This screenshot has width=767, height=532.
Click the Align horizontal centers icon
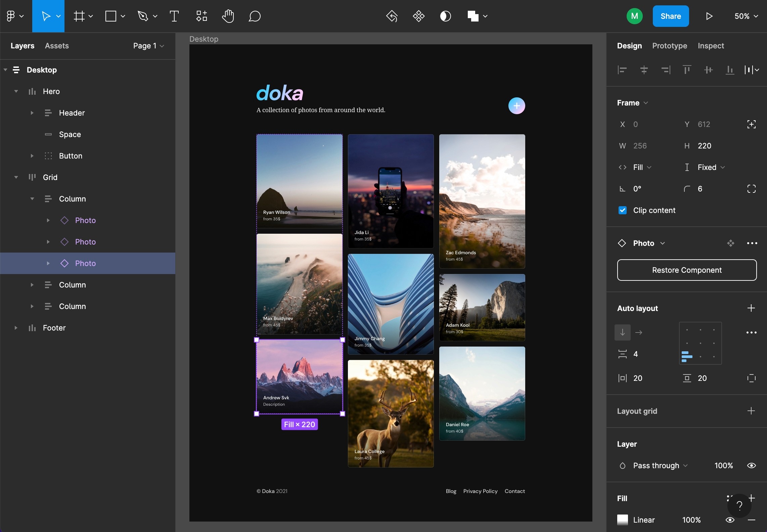point(644,70)
